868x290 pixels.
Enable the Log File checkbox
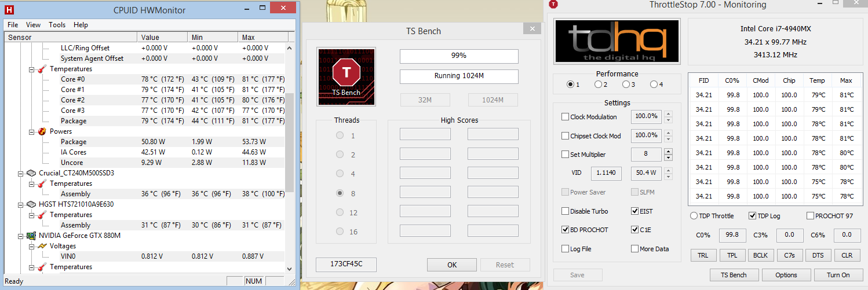[x=565, y=249]
